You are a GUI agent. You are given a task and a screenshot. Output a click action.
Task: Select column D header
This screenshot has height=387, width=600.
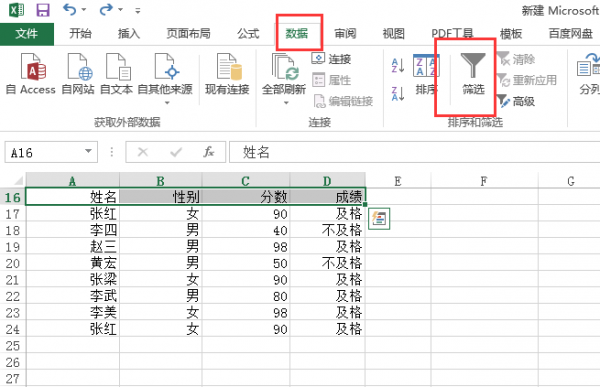tap(327, 181)
